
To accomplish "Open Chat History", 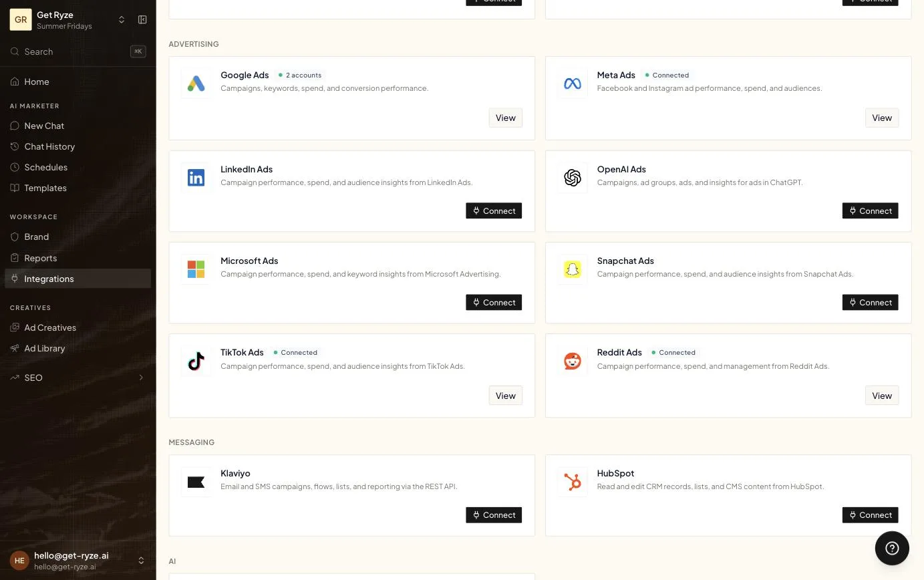I will (78, 146).
